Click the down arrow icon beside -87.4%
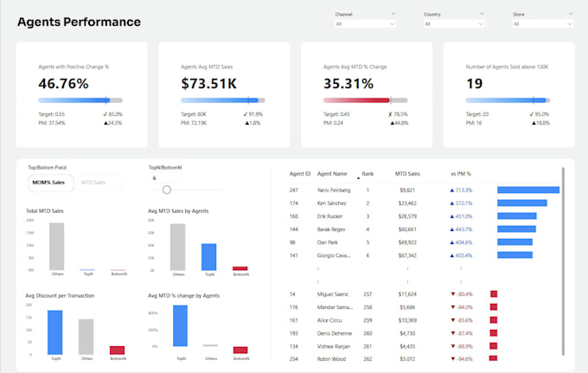Viewport: 588px width, 373px height. tap(452, 333)
